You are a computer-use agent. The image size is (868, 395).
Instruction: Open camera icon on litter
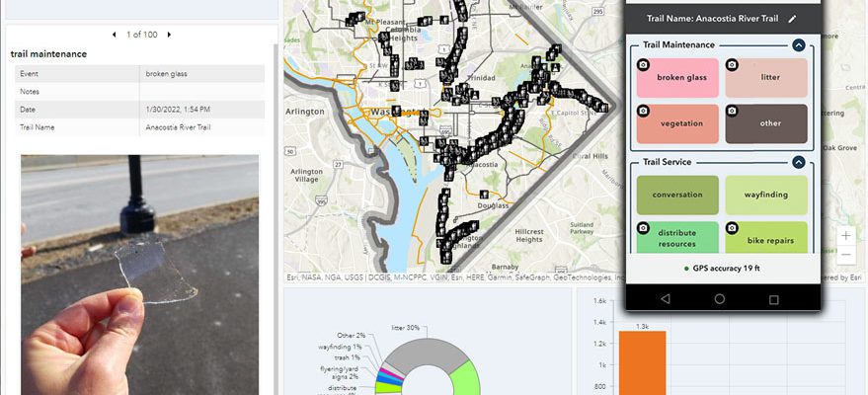pyautogui.click(x=732, y=65)
